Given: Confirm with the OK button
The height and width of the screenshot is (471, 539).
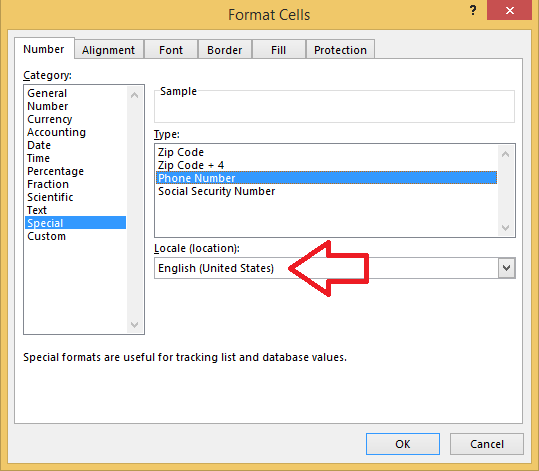Looking at the screenshot, I should (x=403, y=444).
